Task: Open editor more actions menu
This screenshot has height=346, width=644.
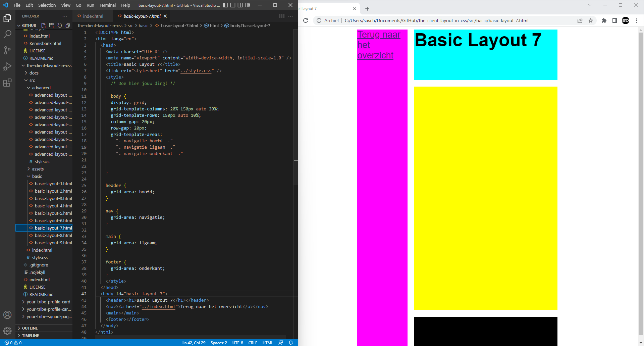Action: pos(290,16)
